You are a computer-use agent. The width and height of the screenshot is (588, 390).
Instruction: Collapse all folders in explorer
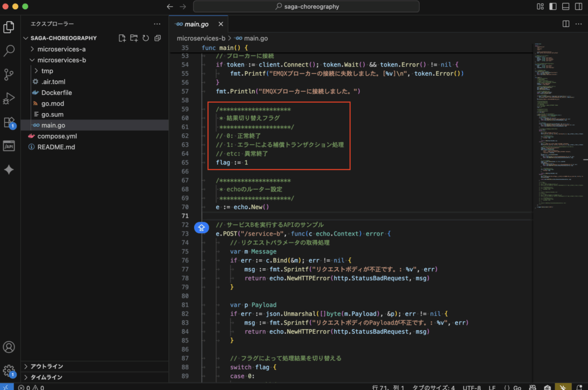(157, 38)
